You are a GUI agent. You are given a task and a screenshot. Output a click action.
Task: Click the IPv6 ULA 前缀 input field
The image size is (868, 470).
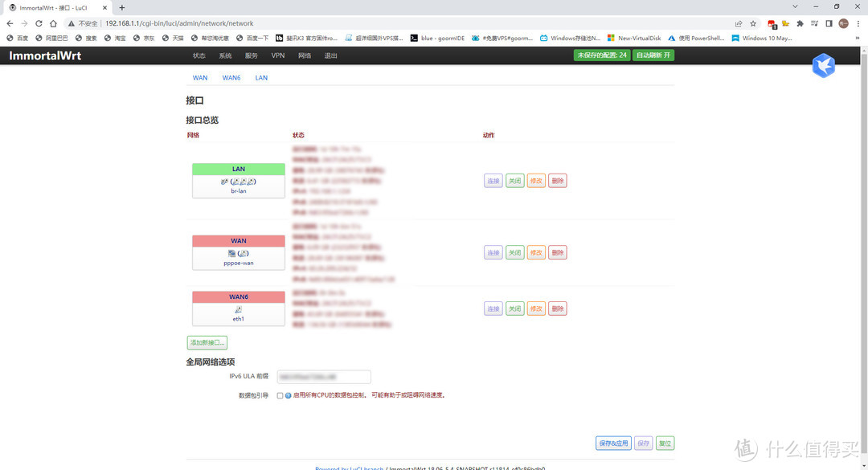click(x=324, y=377)
